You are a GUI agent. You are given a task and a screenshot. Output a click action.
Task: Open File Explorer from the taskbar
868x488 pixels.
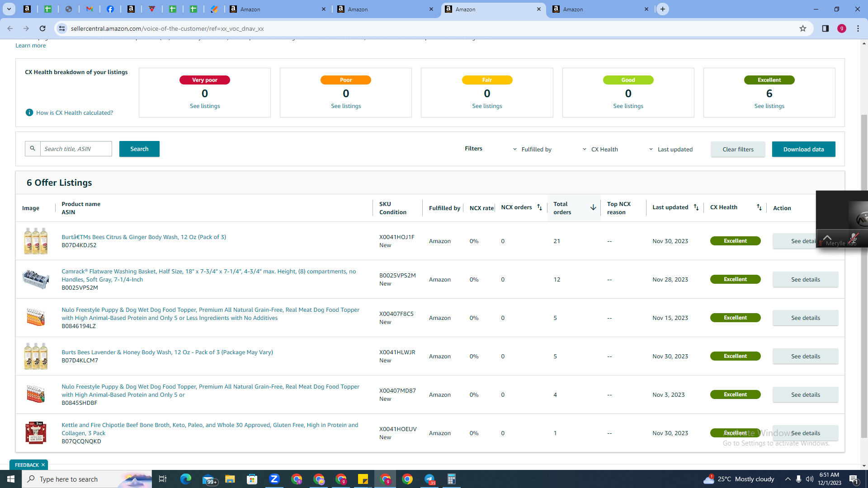pyautogui.click(x=230, y=479)
